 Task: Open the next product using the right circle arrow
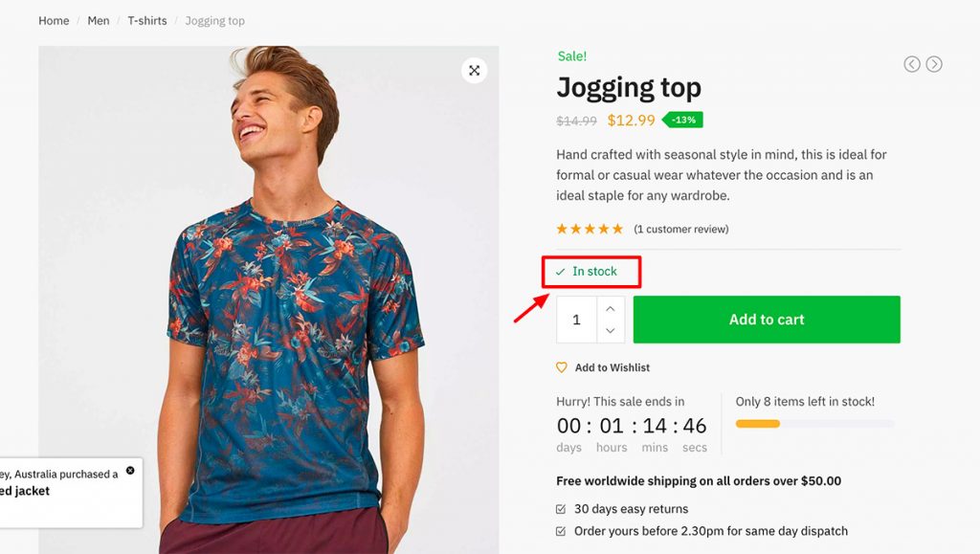935,63
